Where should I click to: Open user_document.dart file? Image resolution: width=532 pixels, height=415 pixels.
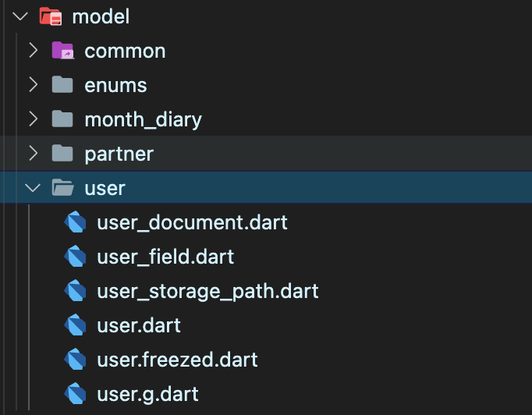[193, 223]
